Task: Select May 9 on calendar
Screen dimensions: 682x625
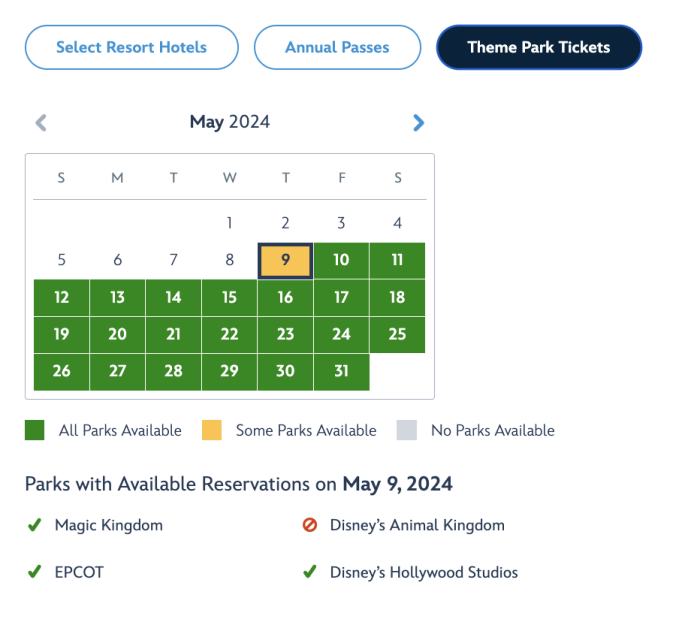Action: 285,260
